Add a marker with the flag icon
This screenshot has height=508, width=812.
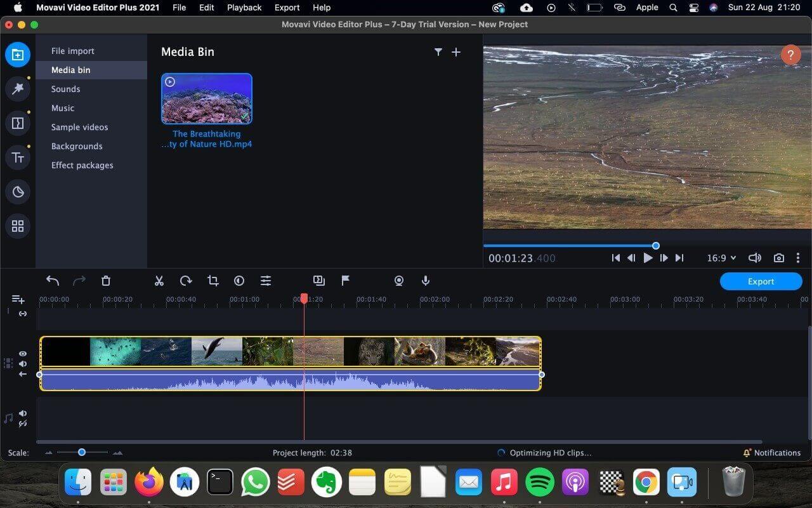[x=346, y=281]
